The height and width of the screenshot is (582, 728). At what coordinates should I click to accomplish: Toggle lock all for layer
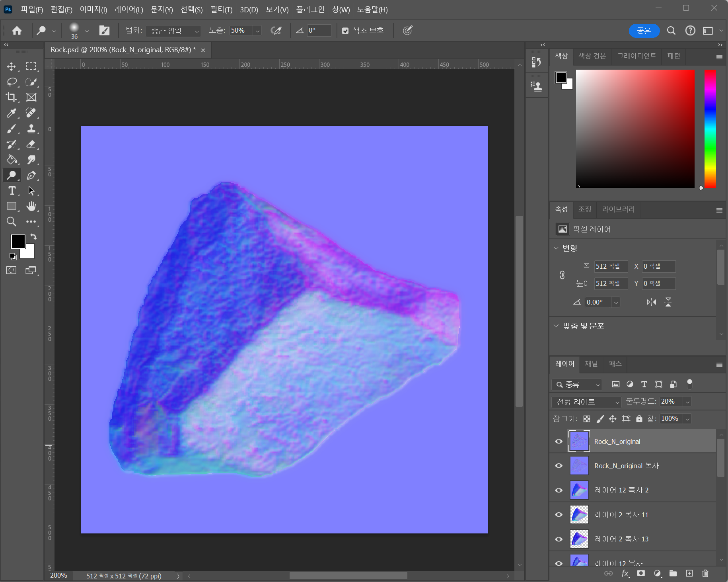click(x=639, y=419)
